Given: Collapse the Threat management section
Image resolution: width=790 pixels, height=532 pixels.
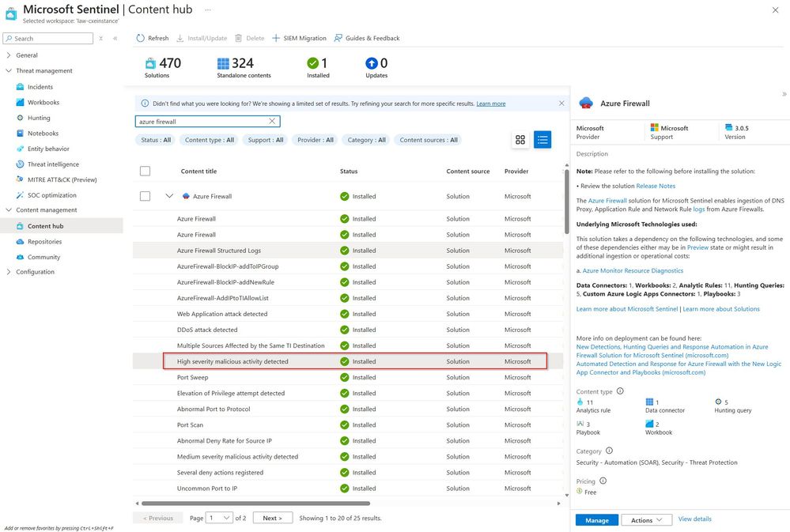Looking at the screenshot, I should pos(9,70).
